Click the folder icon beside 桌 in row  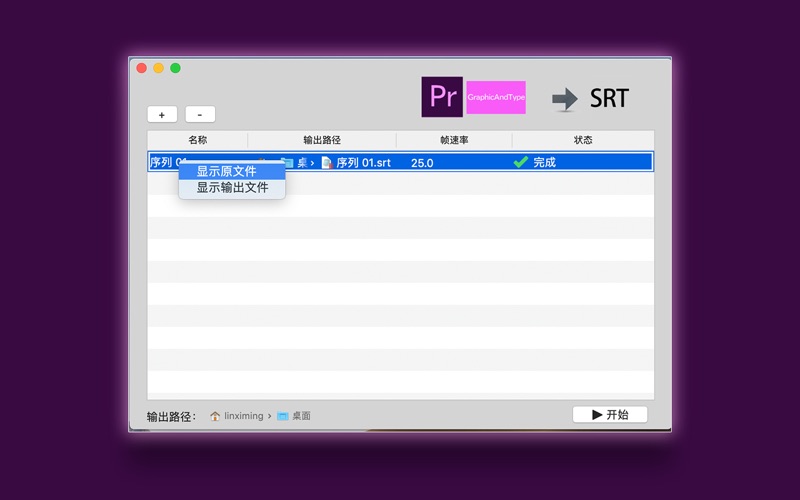click(x=288, y=163)
